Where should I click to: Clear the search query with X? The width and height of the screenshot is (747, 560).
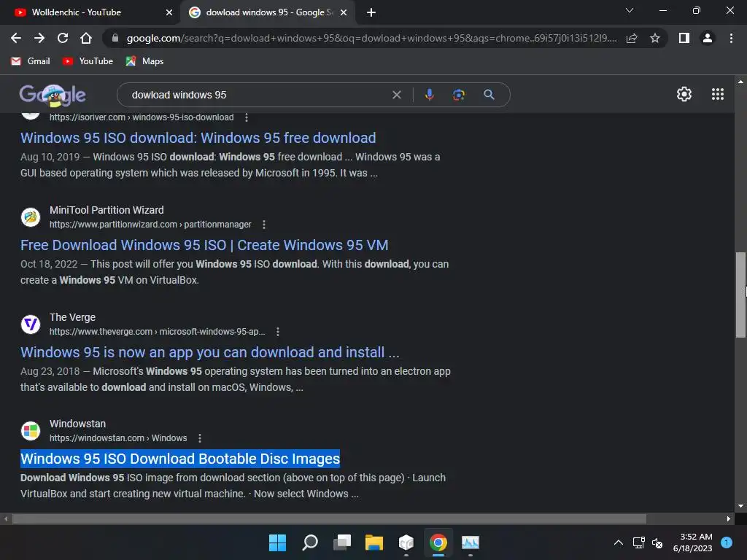[x=396, y=95]
